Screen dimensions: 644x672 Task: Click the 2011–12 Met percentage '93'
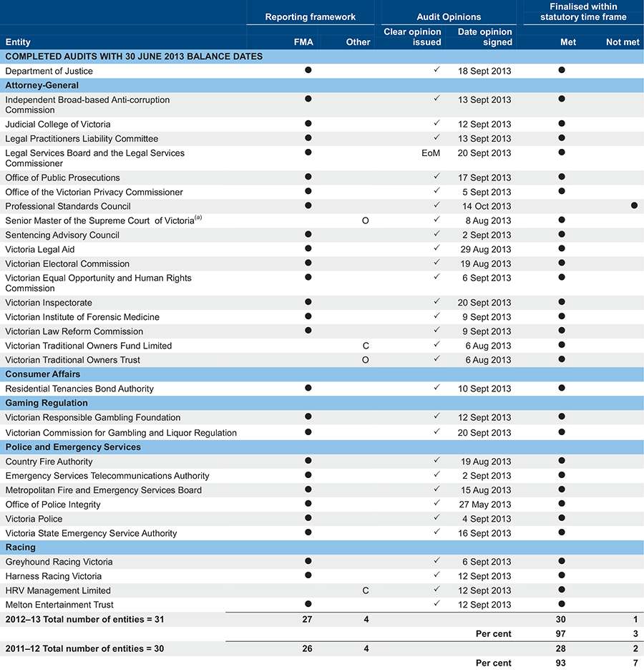[x=560, y=663]
